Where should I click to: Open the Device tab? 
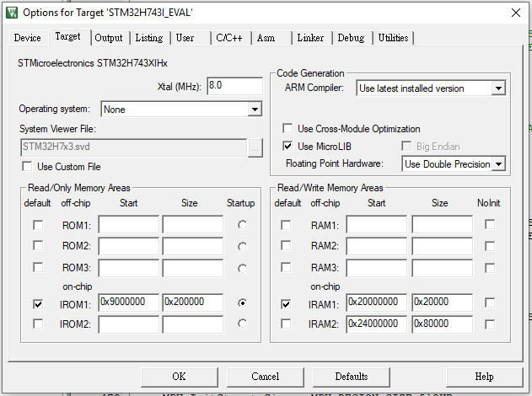tap(28, 38)
